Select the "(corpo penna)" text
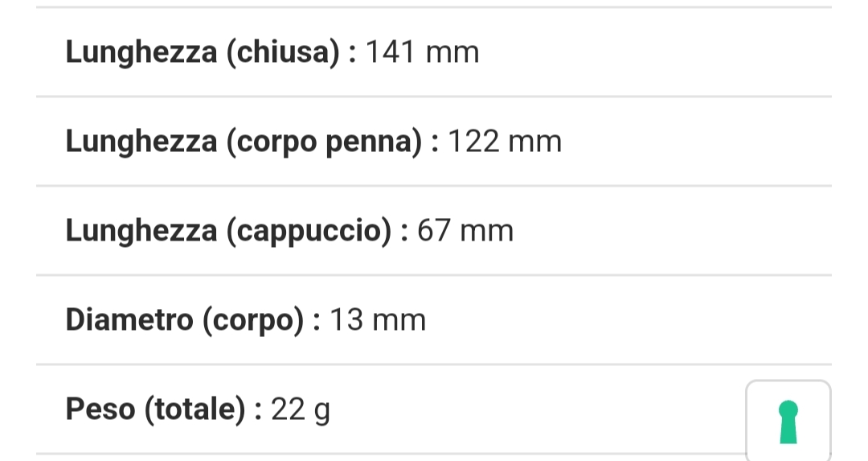The height and width of the screenshot is (461, 868). pos(323,142)
